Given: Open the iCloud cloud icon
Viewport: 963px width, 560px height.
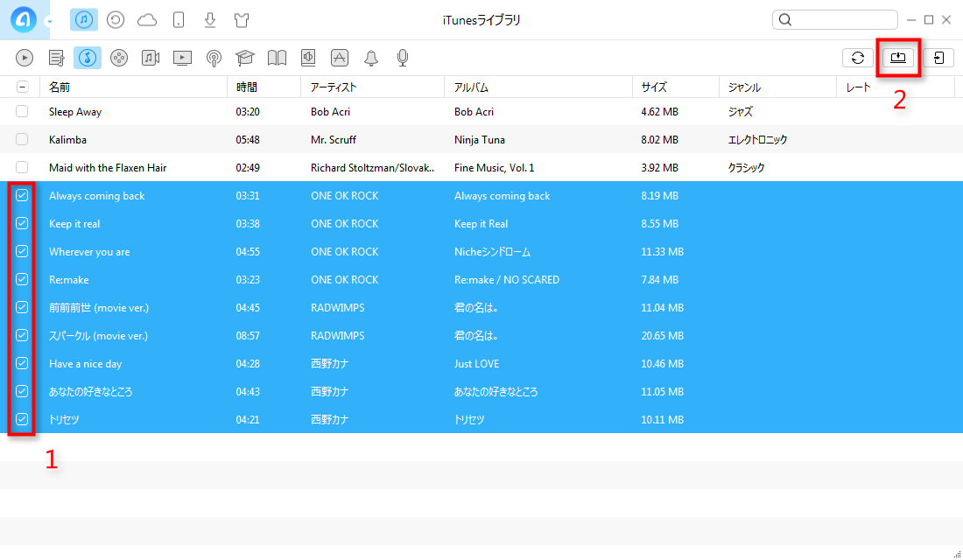Looking at the screenshot, I should click(x=147, y=20).
